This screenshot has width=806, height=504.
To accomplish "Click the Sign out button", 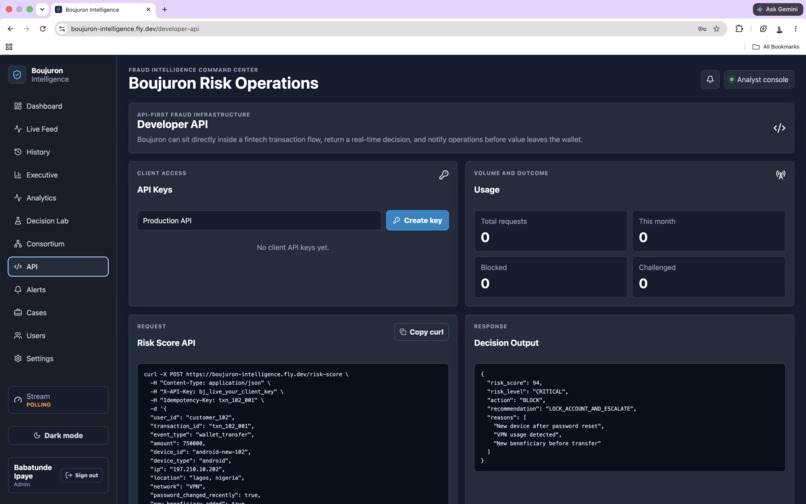I will [x=82, y=475].
